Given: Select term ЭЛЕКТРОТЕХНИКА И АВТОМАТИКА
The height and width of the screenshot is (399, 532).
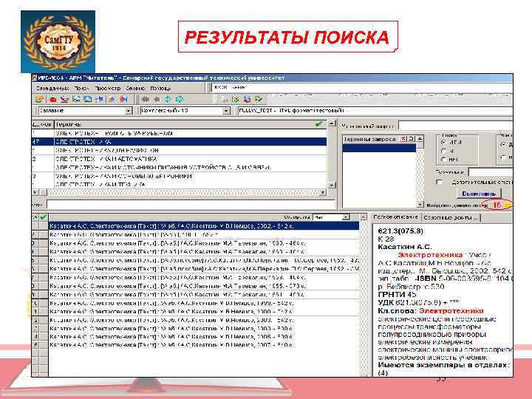Looking at the screenshot, I should [179, 159].
